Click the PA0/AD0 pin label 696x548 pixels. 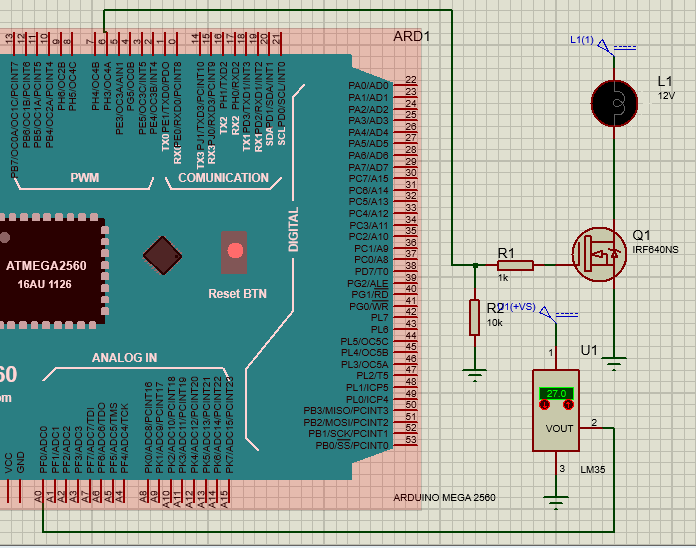coord(368,86)
